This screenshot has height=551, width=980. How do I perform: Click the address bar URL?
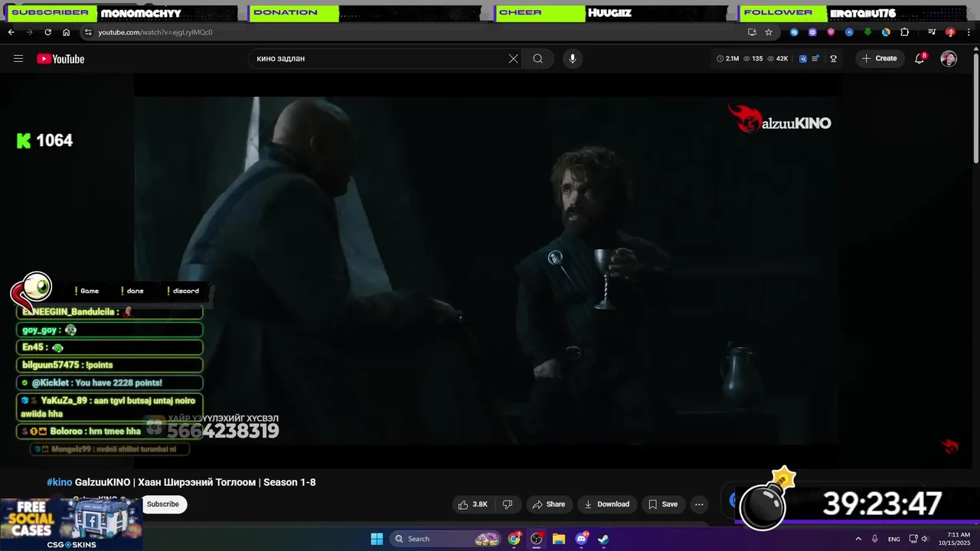[155, 32]
